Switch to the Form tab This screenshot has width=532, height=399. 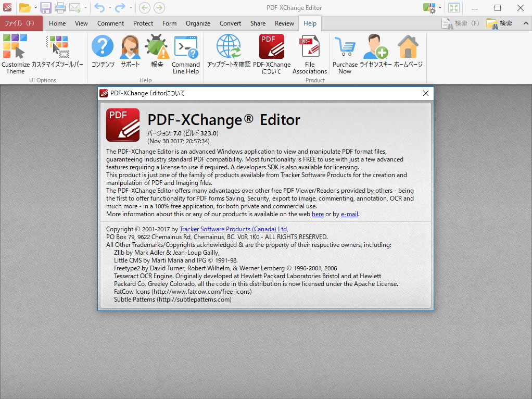(x=169, y=23)
